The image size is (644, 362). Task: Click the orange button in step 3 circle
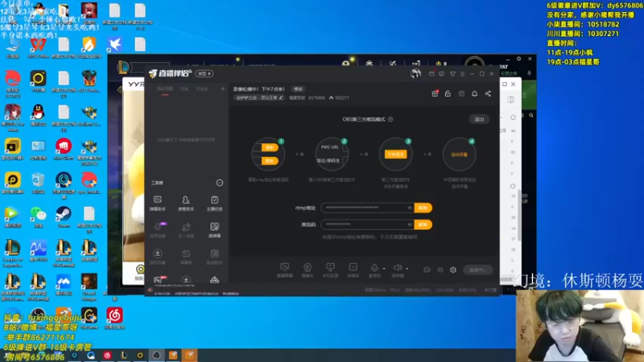[395, 154]
